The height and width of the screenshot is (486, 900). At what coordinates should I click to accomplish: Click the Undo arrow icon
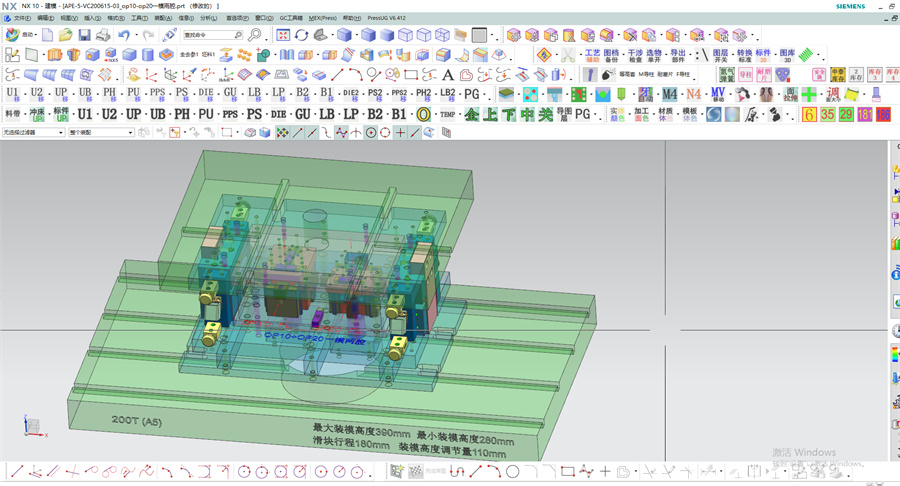tap(123, 35)
